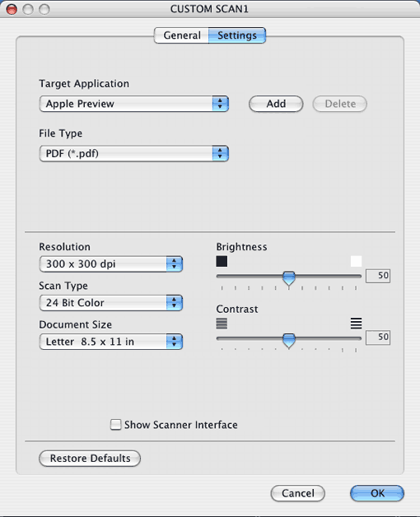Enable Show Scanner Interface checkbox
Screen dimensions: 420x517
click(x=115, y=425)
